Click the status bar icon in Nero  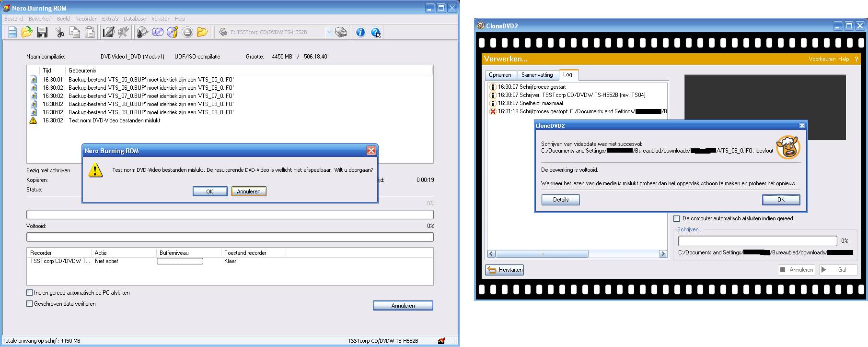440,341
